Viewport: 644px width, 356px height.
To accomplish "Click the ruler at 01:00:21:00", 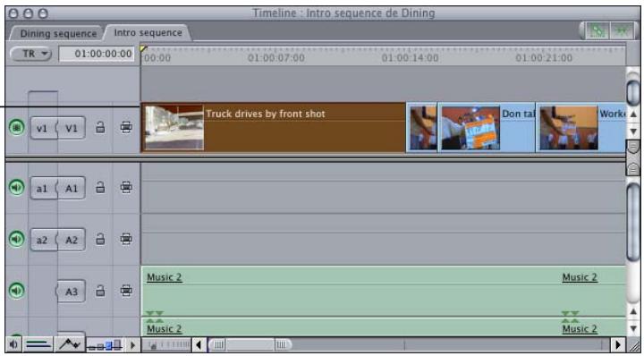I will [544, 58].
